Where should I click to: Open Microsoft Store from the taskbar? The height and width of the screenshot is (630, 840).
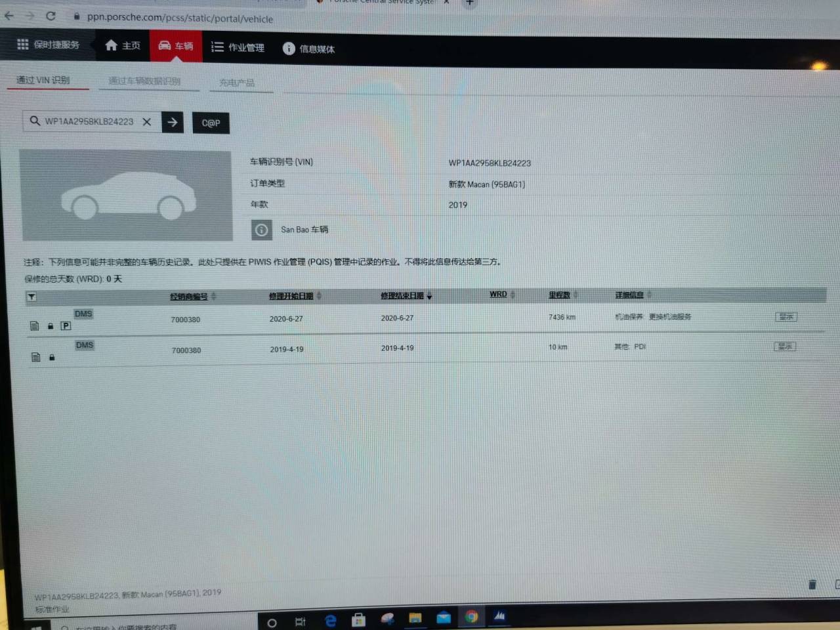pyautogui.click(x=358, y=619)
